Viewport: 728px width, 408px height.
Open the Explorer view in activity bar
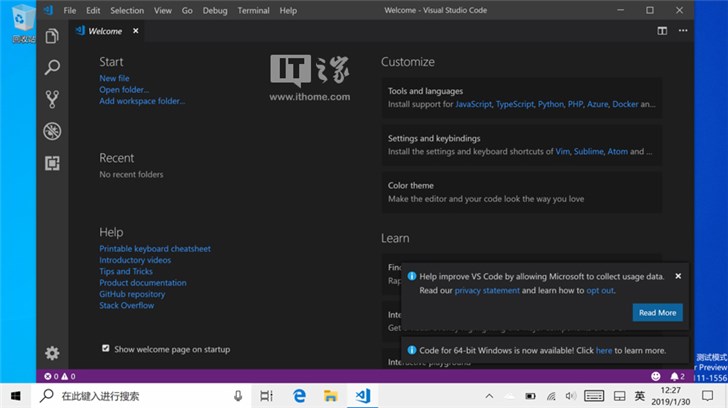coord(52,36)
